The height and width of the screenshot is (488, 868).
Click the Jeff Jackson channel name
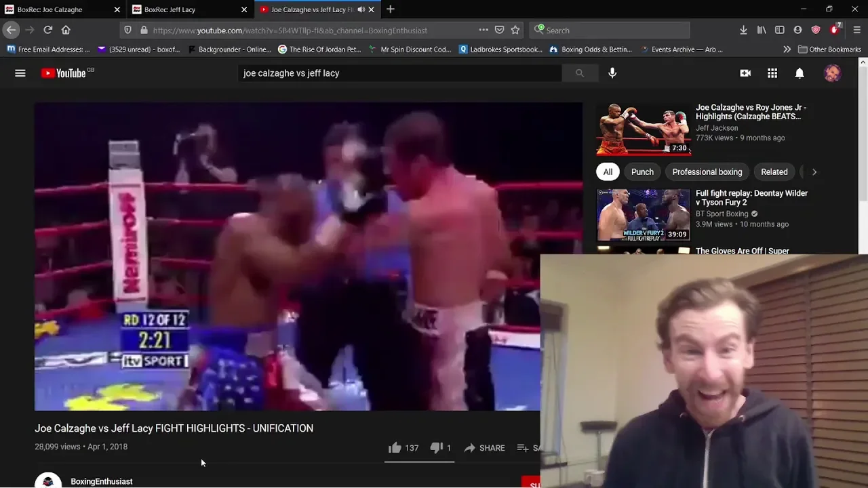[717, 127]
